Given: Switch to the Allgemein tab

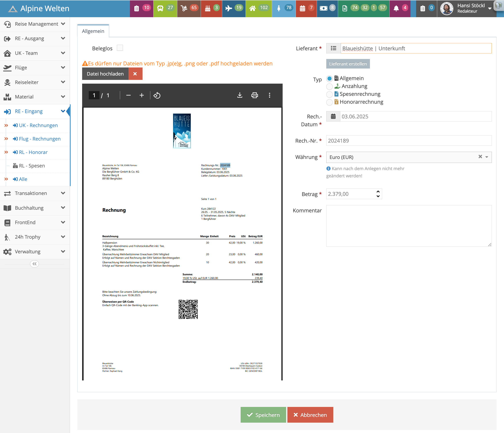Looking at the screenshot, I should (x=93, y=31).
